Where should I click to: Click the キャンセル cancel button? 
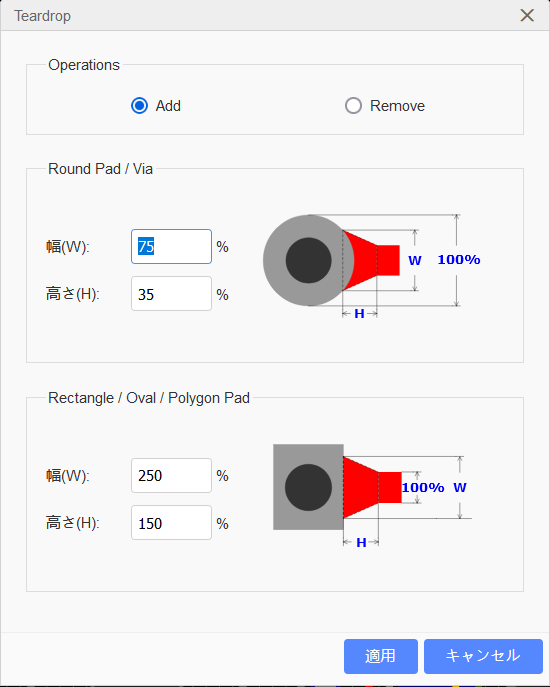(x=483, y=656)
